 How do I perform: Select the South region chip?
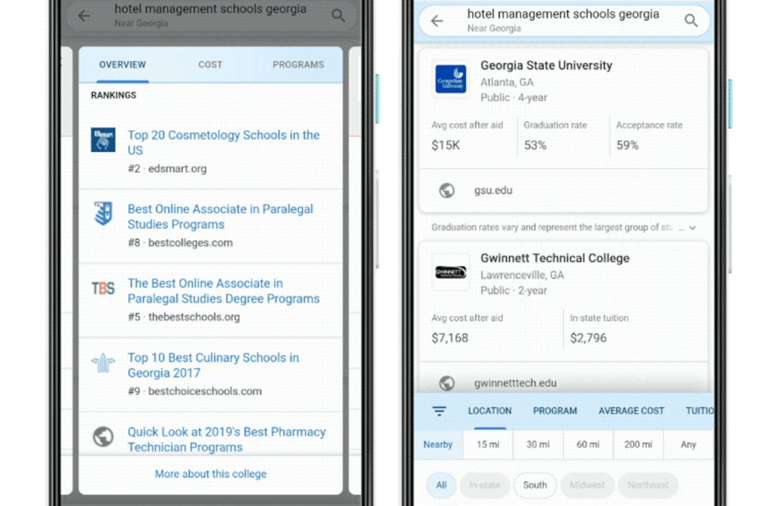[535, 485]
